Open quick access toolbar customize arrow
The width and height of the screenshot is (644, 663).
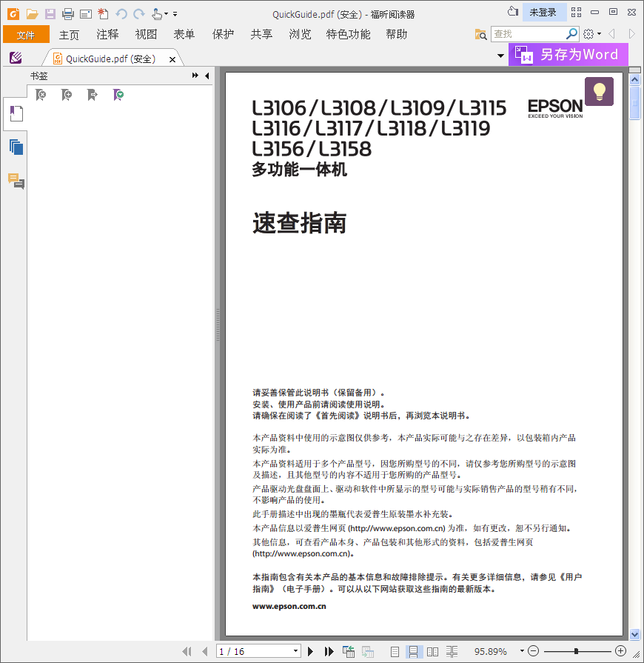pyautogui.click(x=175, y=14)
